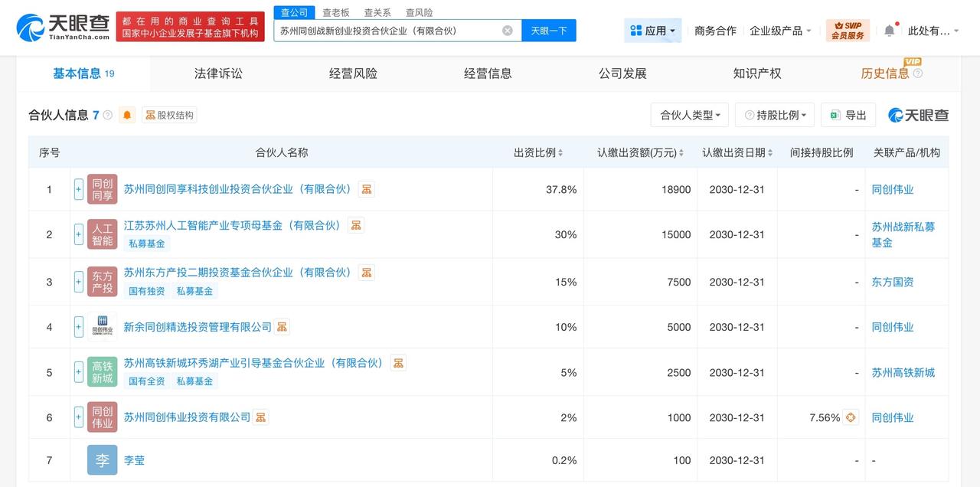Open the help icon beside 合伙人信息 7
Screen dimensions: 980x487
(107, 116)
